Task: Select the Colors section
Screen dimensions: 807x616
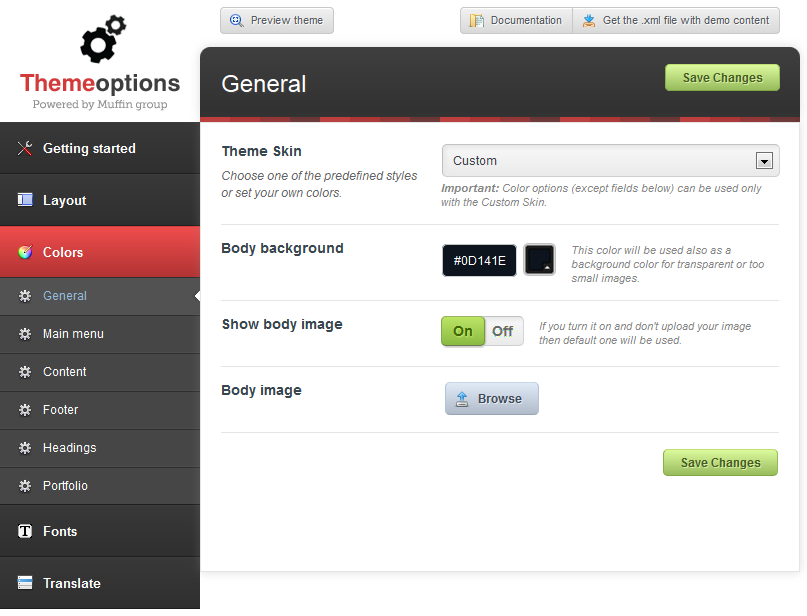Action: [100, 252]
